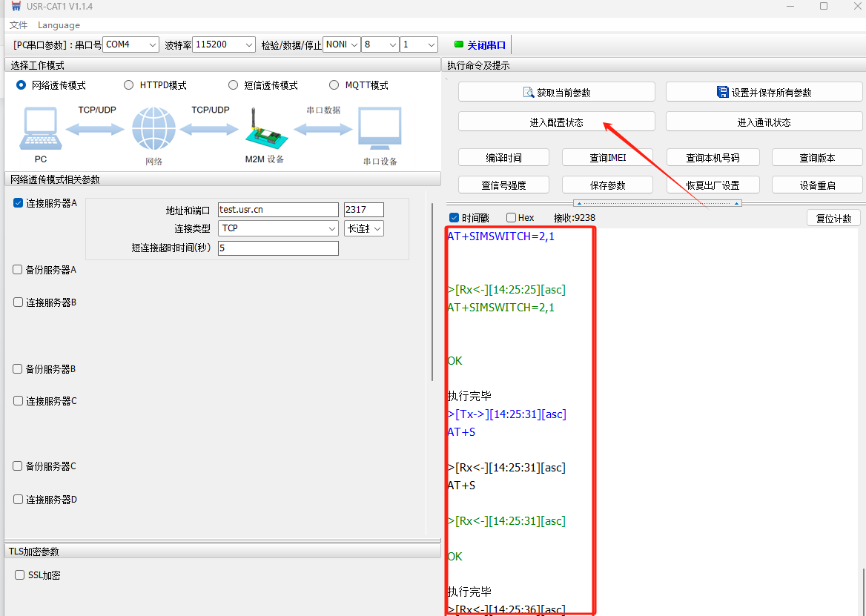Click 设置并保存所有参数 button
The width and height of the screenshot is (866, 616).
764,92
